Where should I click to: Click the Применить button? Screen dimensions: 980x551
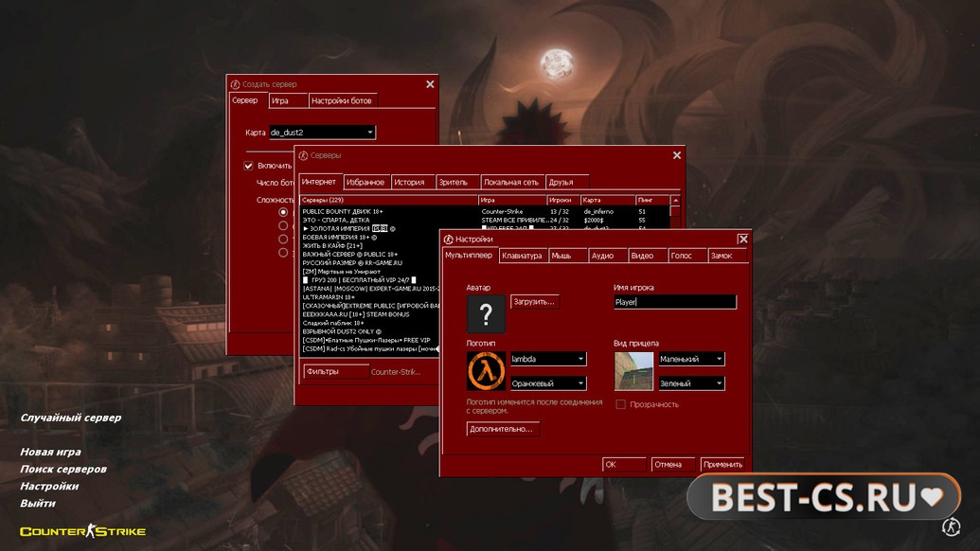click(722, 464)
